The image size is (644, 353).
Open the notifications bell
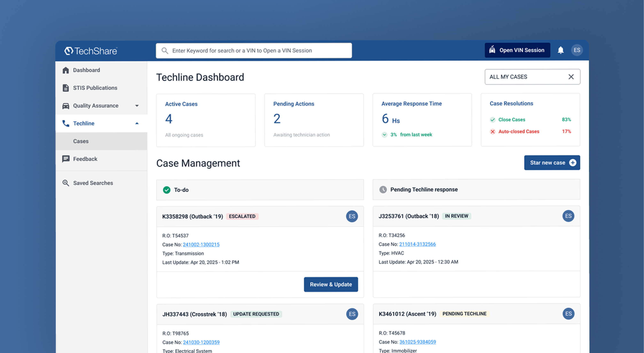561,50
